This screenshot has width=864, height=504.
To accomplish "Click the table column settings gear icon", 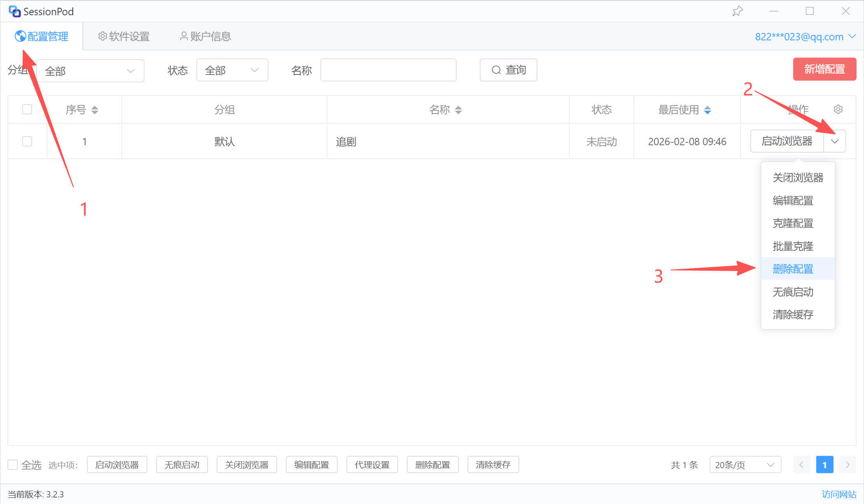I will pyautogui.click(x=838, y=109).
